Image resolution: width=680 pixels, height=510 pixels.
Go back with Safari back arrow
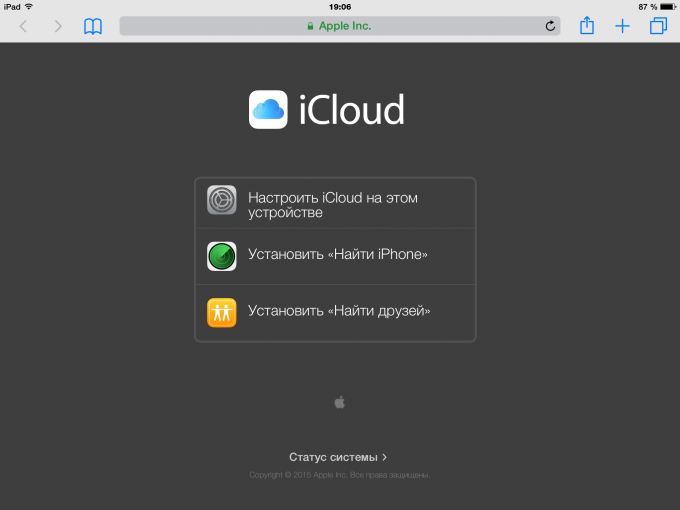[x=23, y=26]
